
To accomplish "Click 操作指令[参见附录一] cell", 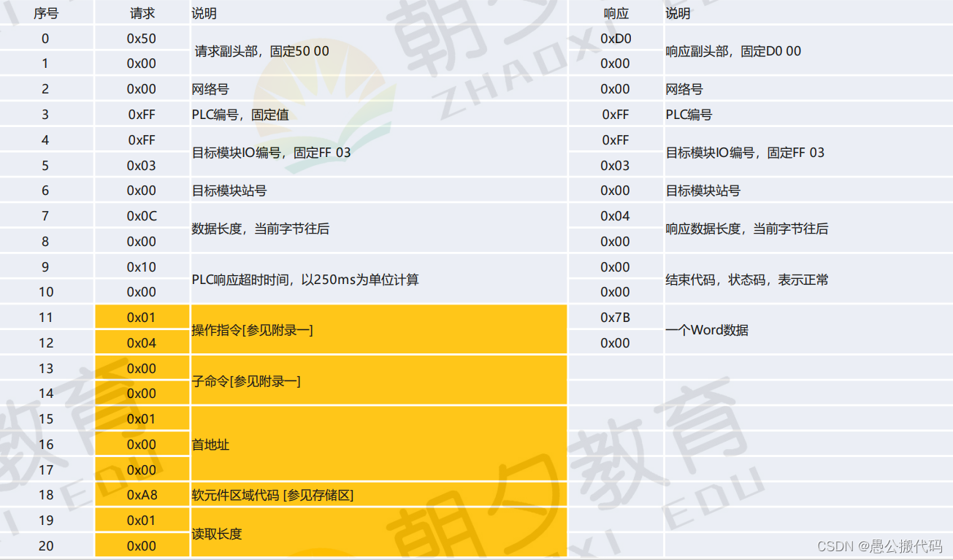I will coord(378,330).
